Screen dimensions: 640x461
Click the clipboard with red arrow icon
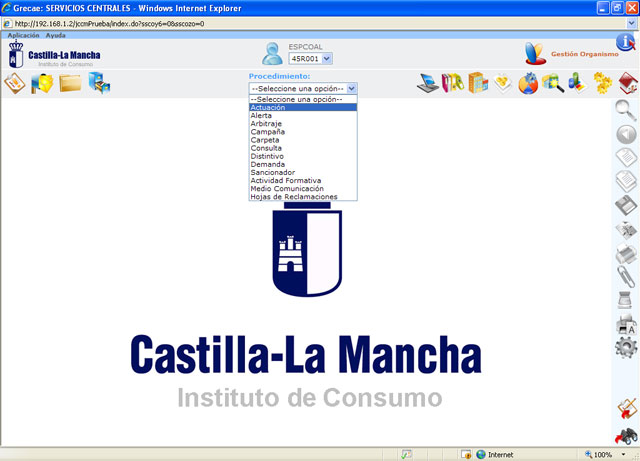click(x=627, y=409)
